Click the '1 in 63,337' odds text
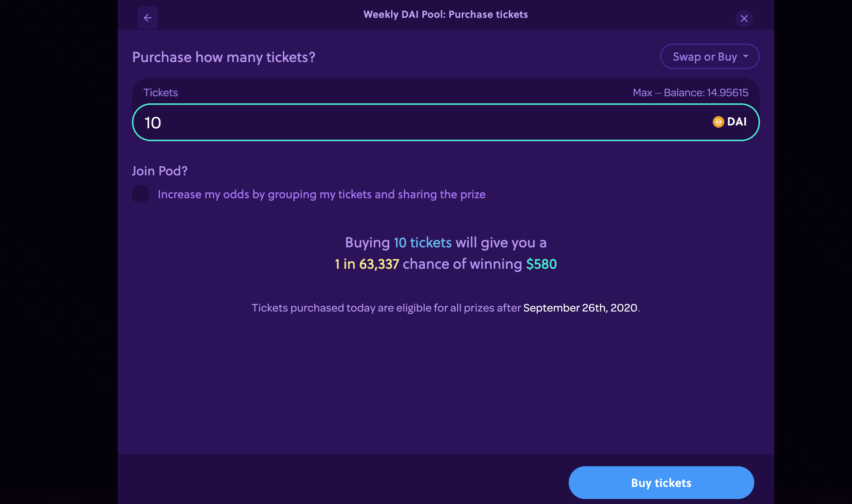Viewport: 852px width, 504px height. tap(367, 264)
